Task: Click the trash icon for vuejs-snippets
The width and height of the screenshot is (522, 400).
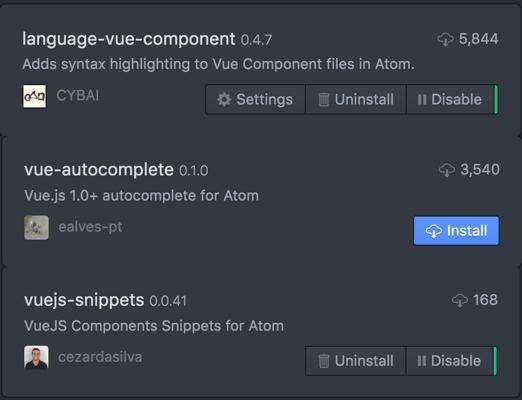Action: pos(323,361)
